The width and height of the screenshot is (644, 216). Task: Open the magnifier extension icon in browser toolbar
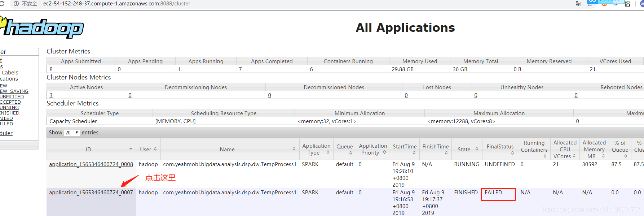click(x=627, y=4)
